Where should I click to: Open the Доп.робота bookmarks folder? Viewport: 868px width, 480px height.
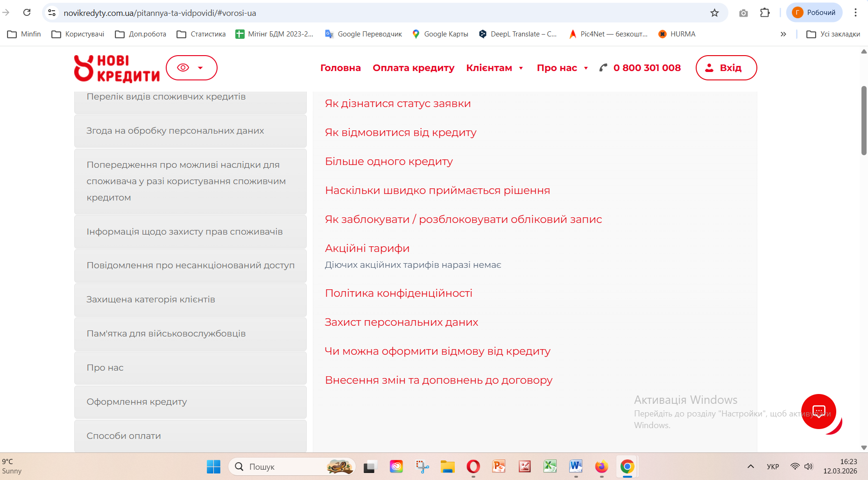click(141, 34)
